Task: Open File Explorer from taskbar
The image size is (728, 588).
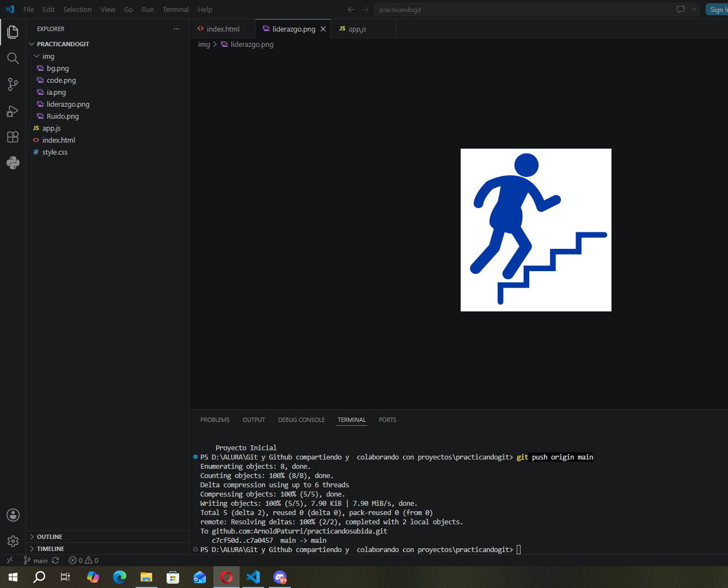Action: pos(146,577)
